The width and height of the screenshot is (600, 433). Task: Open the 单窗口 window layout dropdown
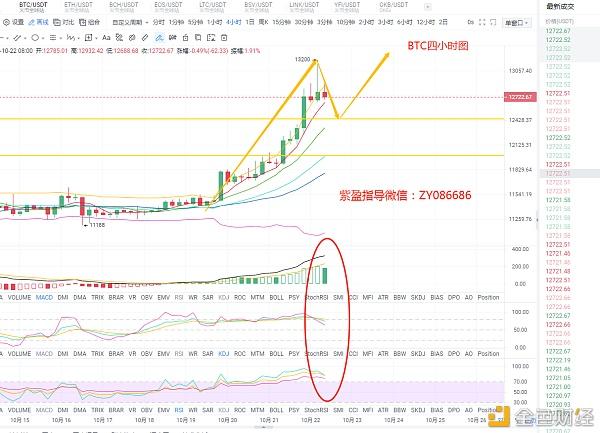coord(517,23)
